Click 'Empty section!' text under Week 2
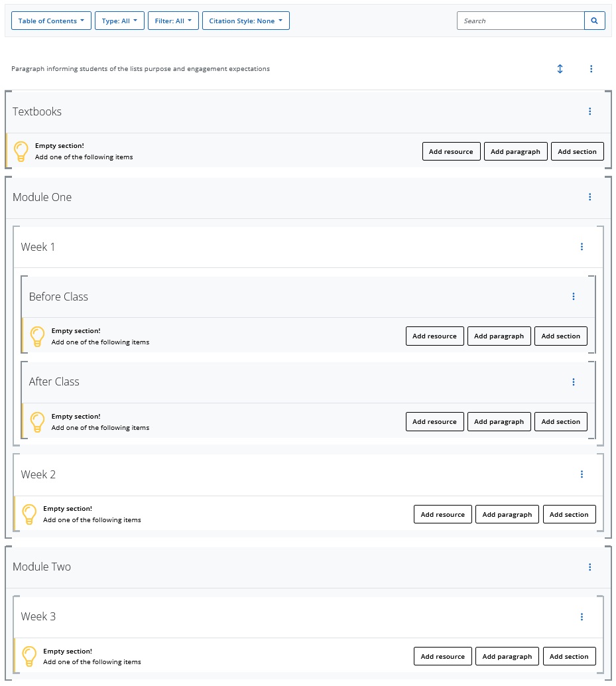This screenshot has width=616, height=686. tap(68, 508)
